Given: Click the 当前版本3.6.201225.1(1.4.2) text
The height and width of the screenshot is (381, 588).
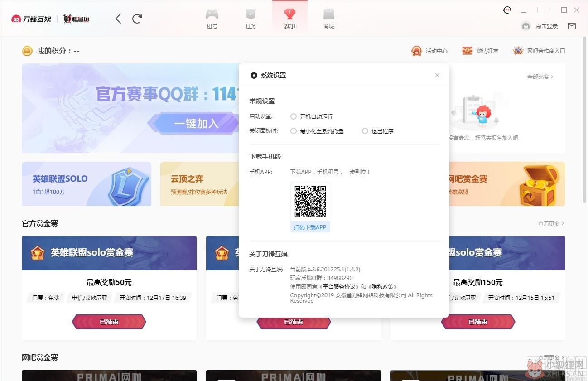Looking at the screenshot, I should (325, 270).
